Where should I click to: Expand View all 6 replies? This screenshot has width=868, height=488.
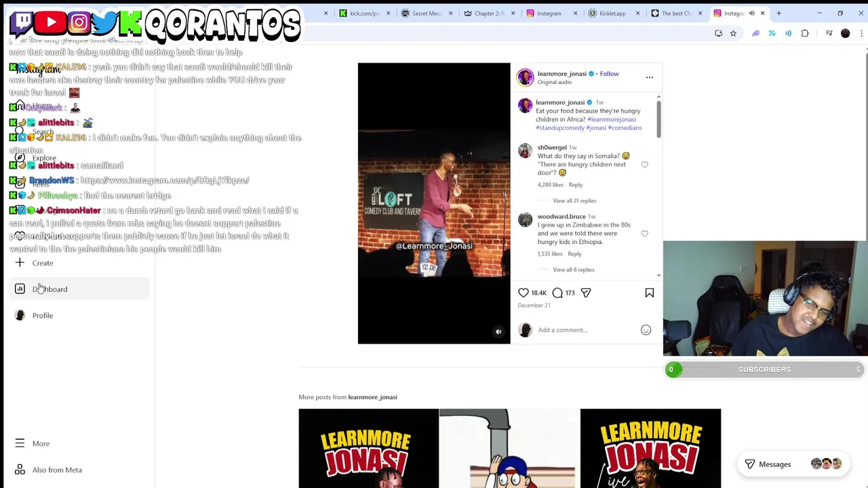pos(573,270)
